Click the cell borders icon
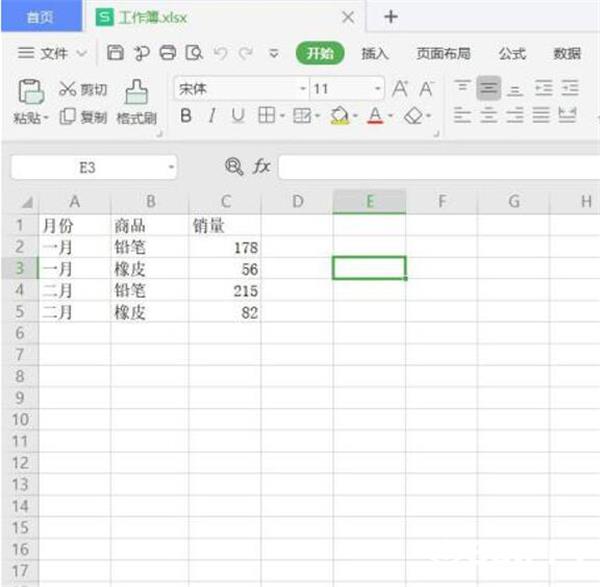The height and width of the screenshot is (587, 600). [x=267, y=115]
